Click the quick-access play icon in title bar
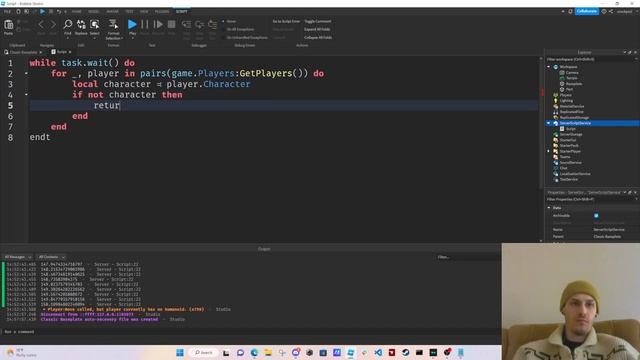This screenshot has height=360, width=640. [42, 11]
